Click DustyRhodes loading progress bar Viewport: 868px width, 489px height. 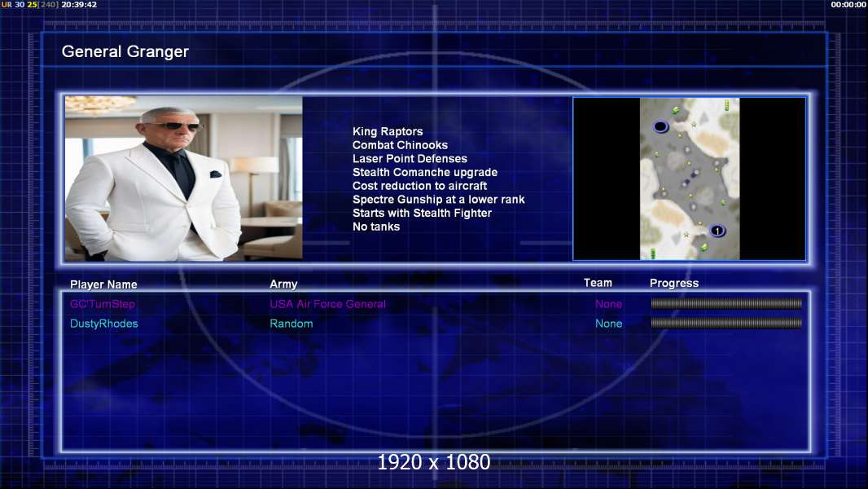coord(726,323)
